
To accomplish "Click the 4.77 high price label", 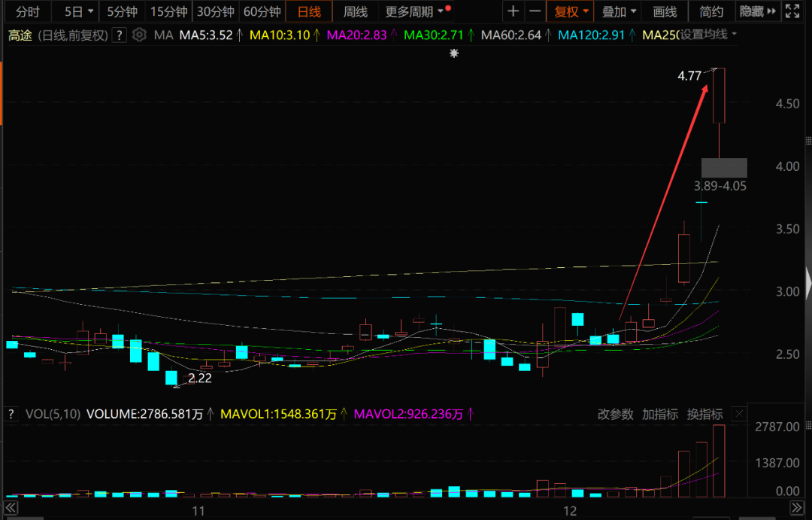I will tap(689, 76).
